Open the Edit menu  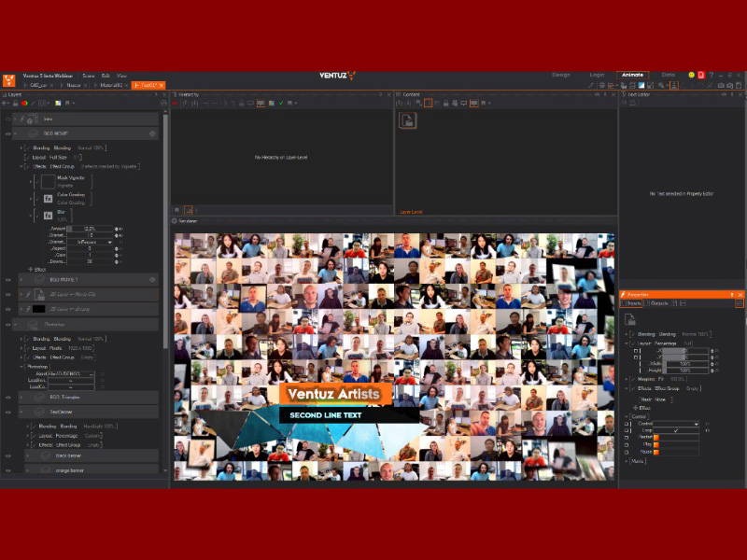coord(106,76)
